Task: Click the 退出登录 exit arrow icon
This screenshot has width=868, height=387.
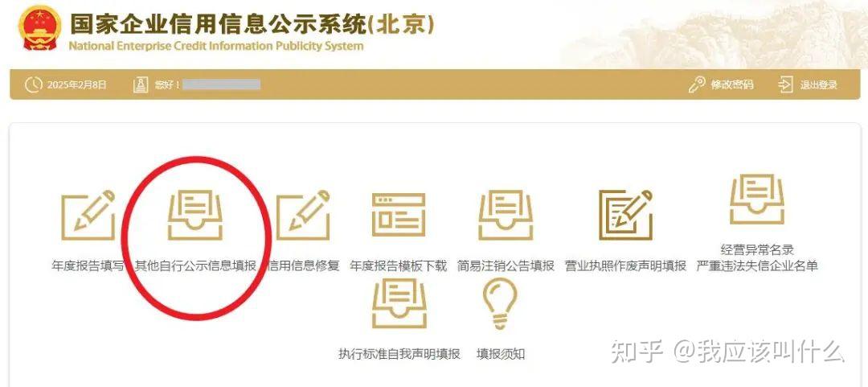Action: 785,84
